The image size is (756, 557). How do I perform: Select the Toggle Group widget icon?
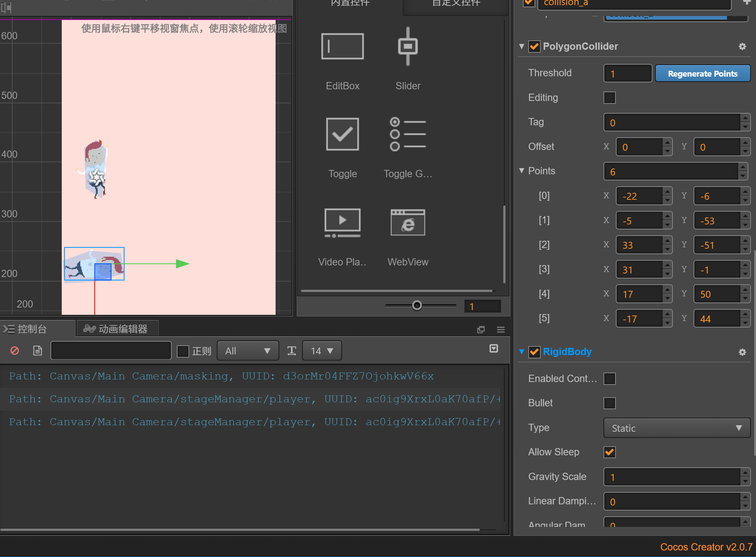tap(407, 134)
